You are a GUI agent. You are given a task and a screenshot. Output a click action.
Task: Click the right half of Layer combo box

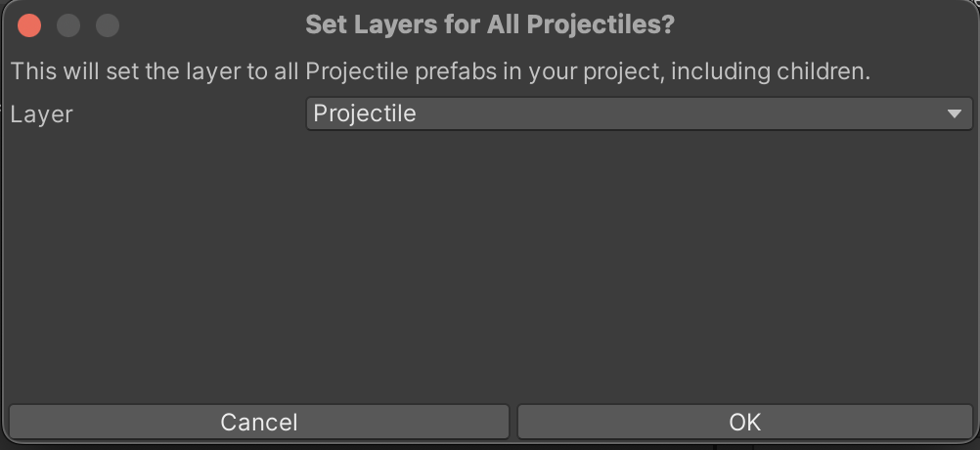click(802, 113)
